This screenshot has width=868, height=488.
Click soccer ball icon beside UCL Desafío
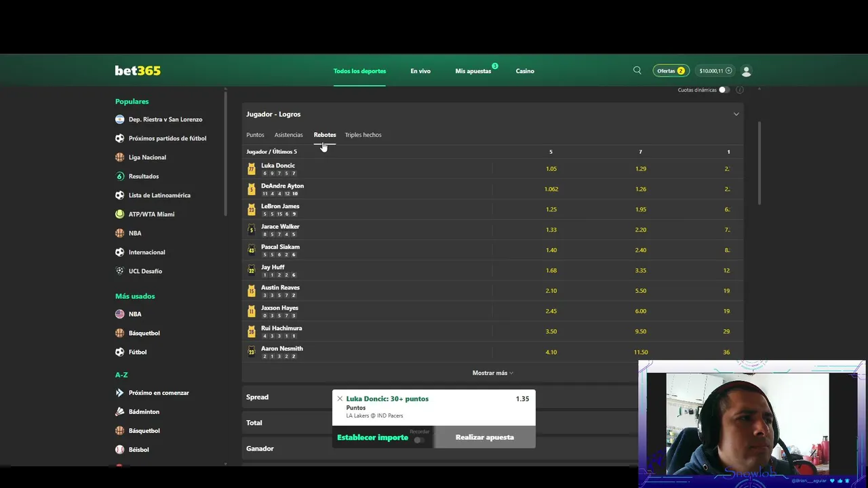120,271
